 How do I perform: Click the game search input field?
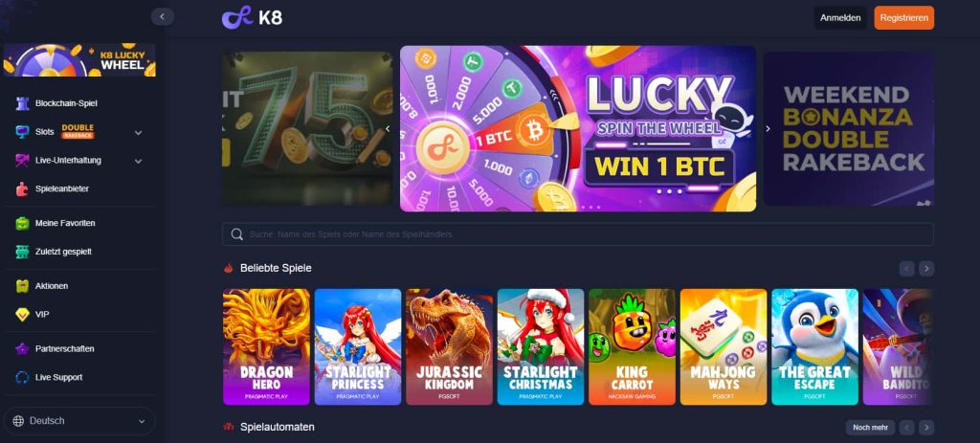tap(578, 234)
